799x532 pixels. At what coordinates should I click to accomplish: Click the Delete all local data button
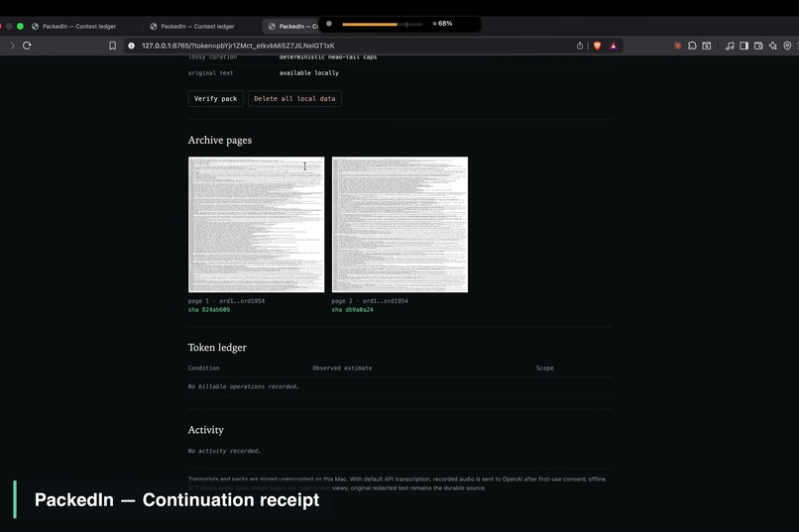pos(294,99)
